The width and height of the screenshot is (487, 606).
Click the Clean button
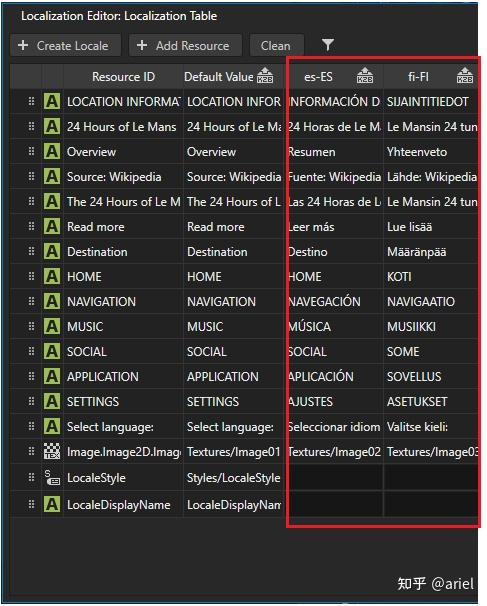(x=277, y=46)
